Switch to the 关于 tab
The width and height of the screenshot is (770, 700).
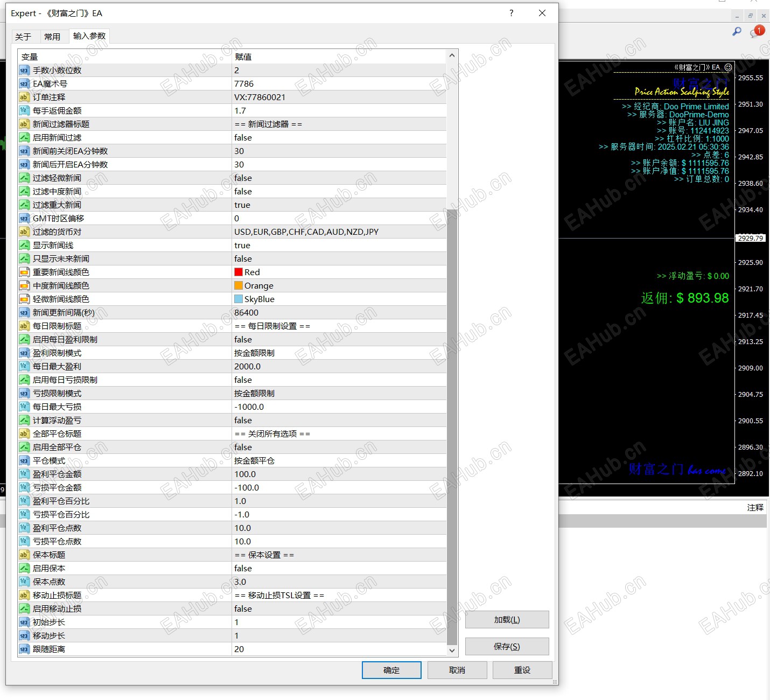(23, 37)
